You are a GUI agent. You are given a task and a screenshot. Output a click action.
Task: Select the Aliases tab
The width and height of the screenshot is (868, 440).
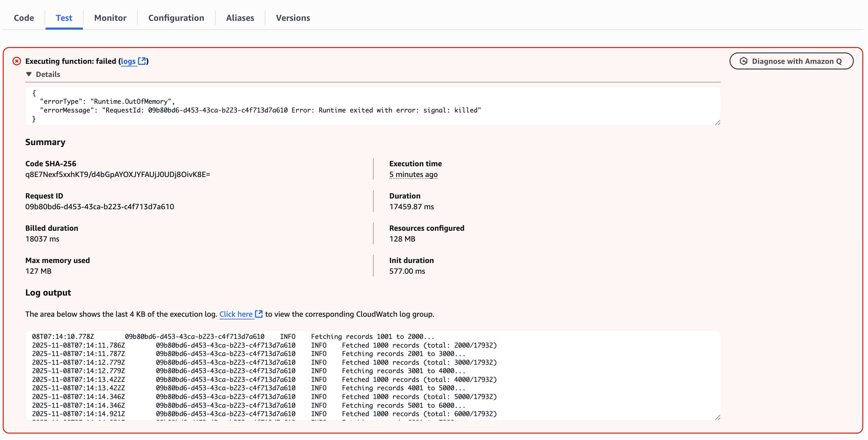point(240,18)
